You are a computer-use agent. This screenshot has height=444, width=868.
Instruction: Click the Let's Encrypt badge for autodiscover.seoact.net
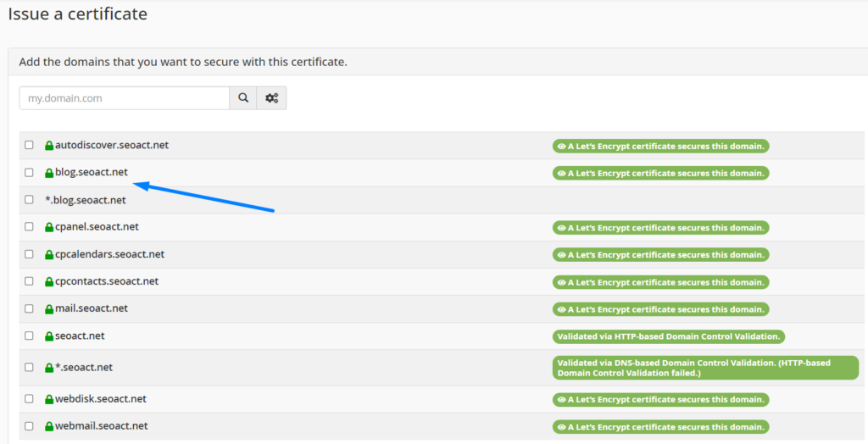coord(660,146)
